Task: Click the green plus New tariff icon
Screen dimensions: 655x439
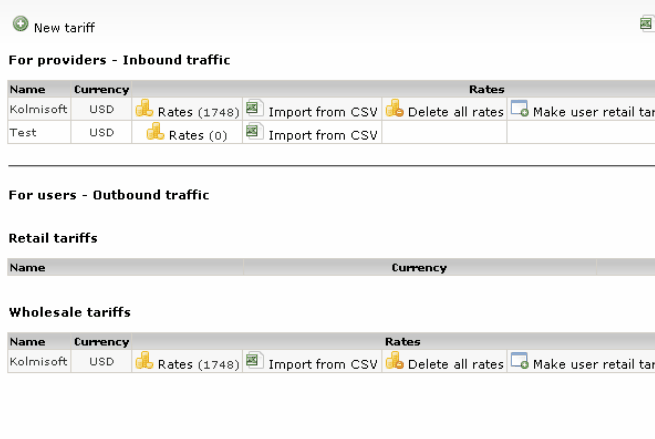Action: point(20,26)
